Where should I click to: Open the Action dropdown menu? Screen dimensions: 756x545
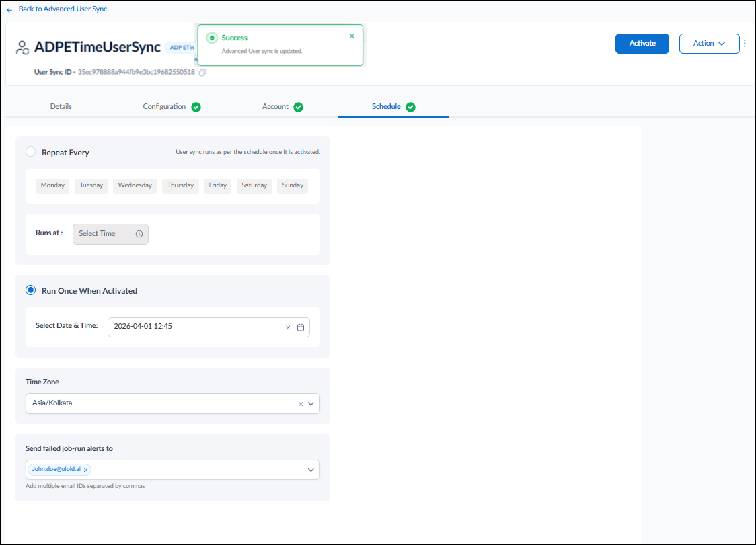pyautogui.click(x=709, y=44)
